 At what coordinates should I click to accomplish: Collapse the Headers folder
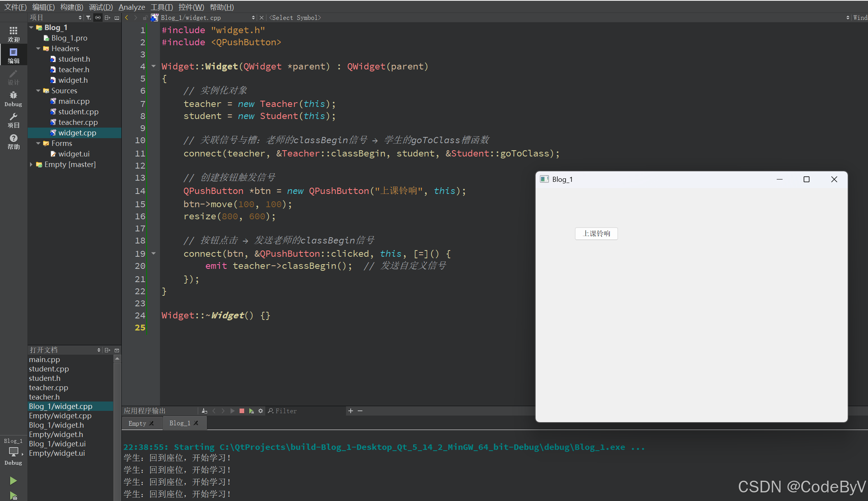[38, 48]
